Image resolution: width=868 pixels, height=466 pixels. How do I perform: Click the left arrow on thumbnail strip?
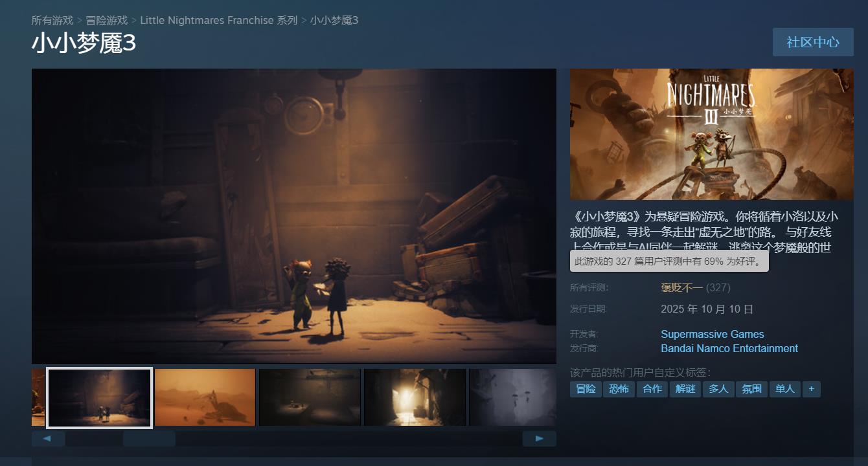click(x=48, y=439)
